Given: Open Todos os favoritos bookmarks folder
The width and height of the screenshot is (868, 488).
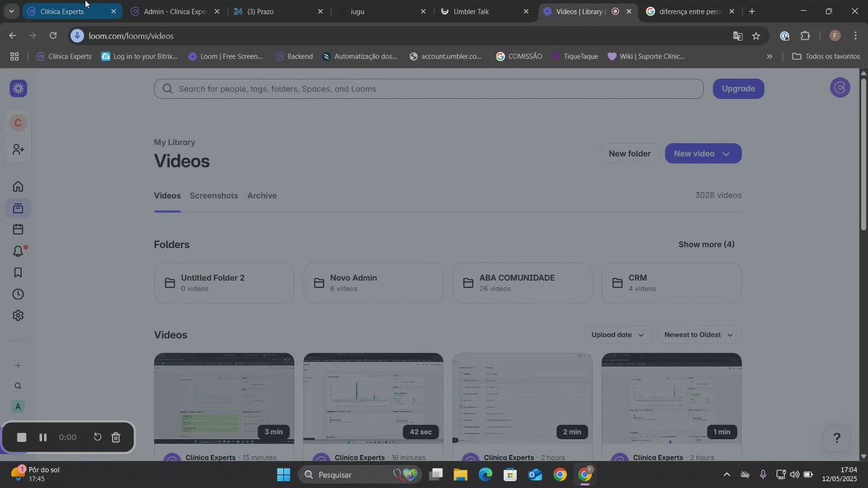Looking at the screenshot, I should (x=826, y=56).
